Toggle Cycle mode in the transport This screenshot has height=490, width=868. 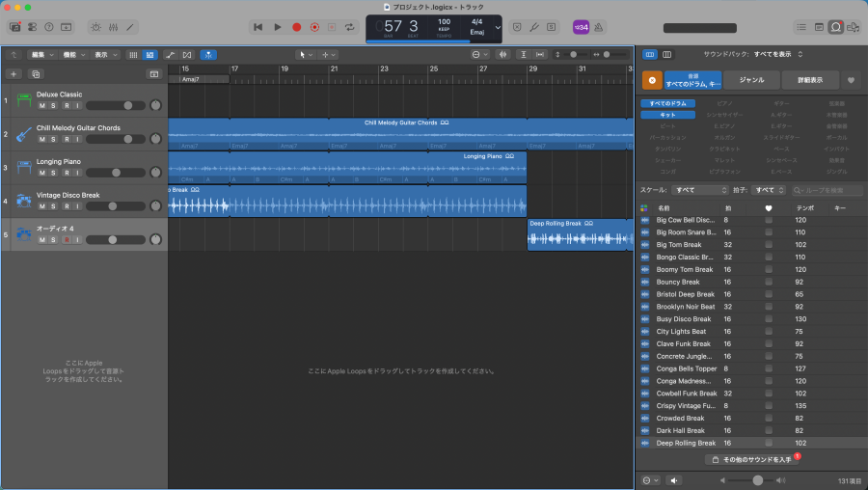pos(352,27)
